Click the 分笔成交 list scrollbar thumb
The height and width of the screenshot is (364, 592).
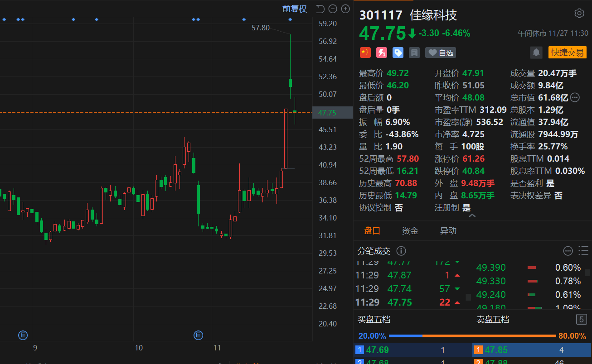(468, 297)
